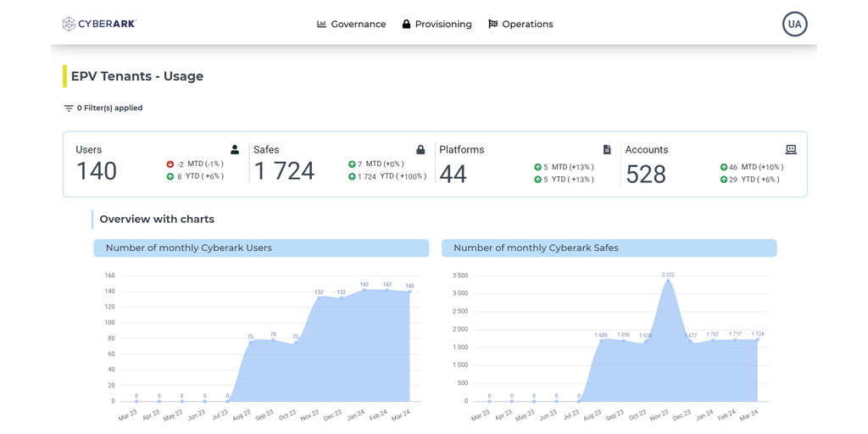Click the green up arrow for Accounts MTD

723,168
